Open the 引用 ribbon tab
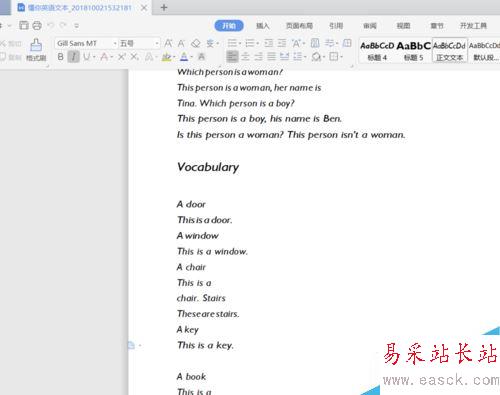Image resolution: width=500 pixels, height=395 pixels. click(x=336, y=26)
